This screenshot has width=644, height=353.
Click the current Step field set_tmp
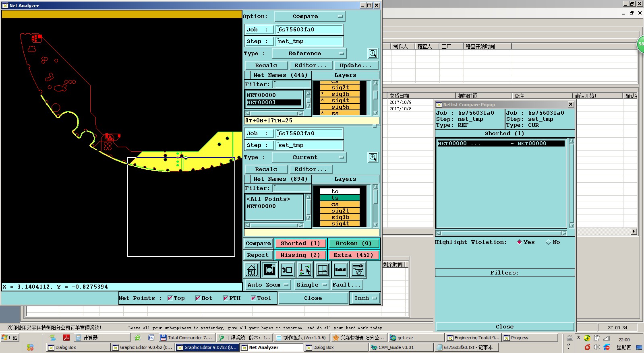coord(309,145)
